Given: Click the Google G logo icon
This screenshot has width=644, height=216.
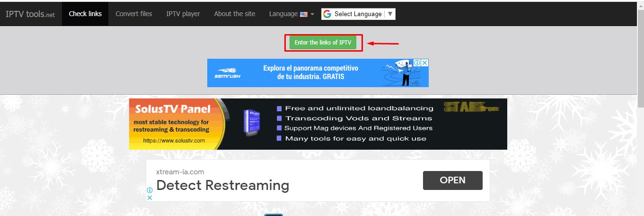Looking at the screenshot, I should click(327, 14).
